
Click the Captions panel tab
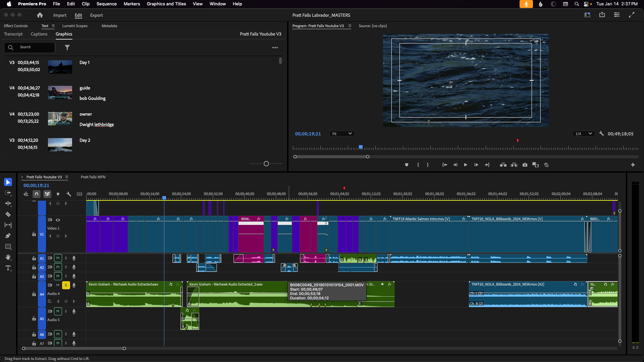[x=39, y=34]
